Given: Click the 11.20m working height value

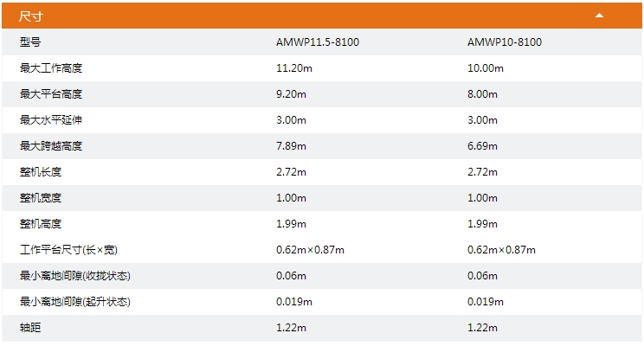Looking at the screenshot, I should point(294,67).
